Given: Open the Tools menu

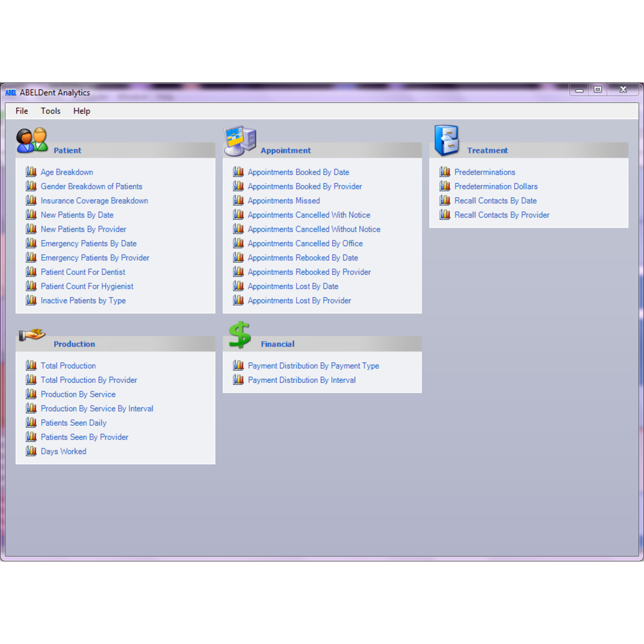Looking at the screenshot, I should (50, 111).
